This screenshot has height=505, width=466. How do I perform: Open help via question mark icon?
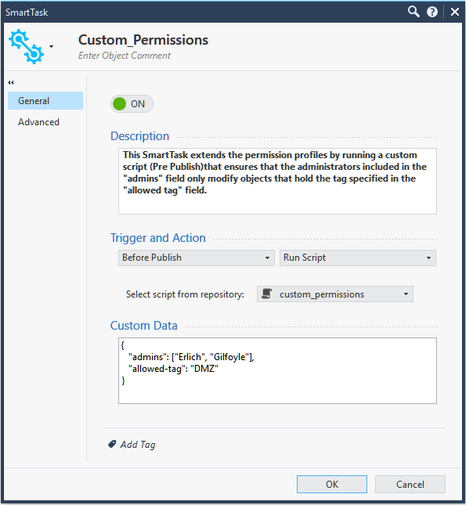pos(432,12)
